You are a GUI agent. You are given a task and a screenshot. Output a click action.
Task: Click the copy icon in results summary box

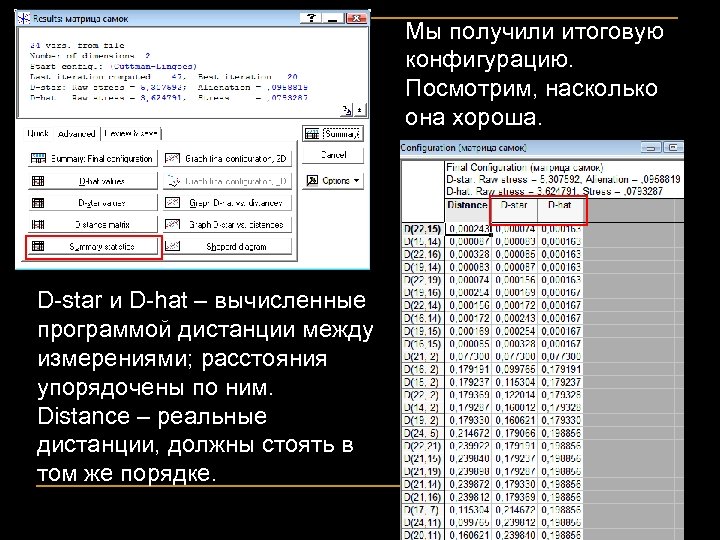point(347,110)
